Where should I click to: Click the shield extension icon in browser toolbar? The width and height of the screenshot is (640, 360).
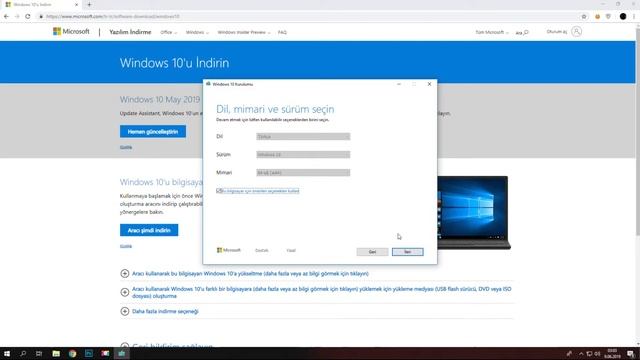[608, 16]
